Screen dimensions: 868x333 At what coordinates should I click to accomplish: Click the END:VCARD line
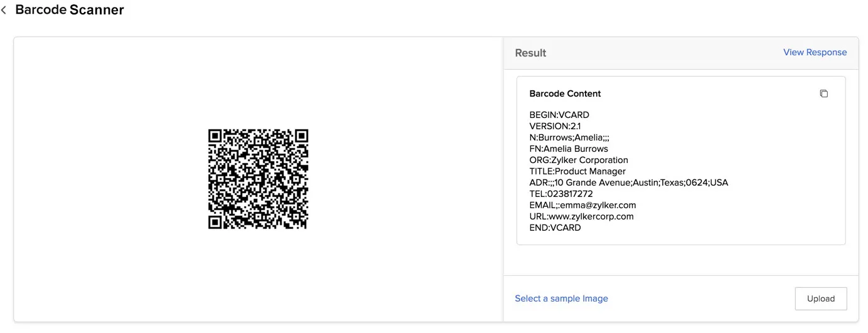(555, 228)
